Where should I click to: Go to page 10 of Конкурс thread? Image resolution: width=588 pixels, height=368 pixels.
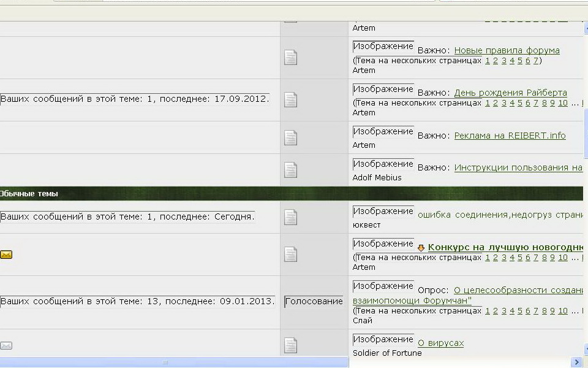[x=562, y=258]
